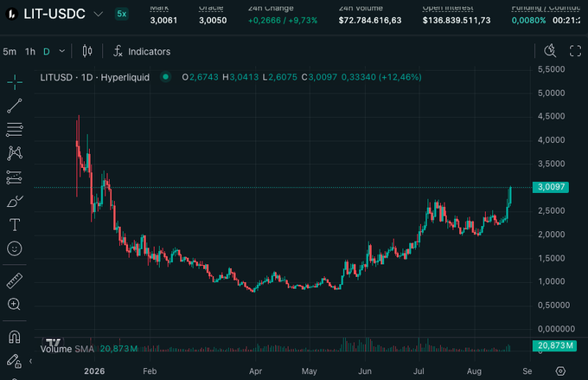
Task: Open the emoji icons tool
Action: [15, 248]
